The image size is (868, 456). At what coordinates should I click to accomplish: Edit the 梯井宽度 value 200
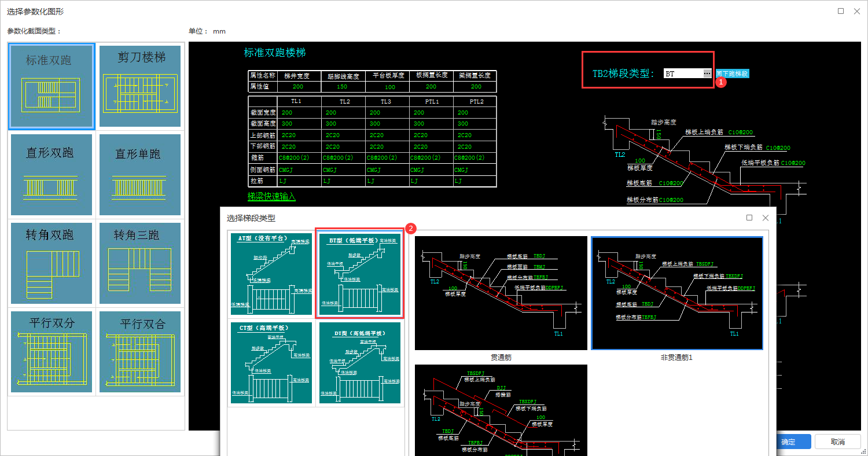[298, 87]
